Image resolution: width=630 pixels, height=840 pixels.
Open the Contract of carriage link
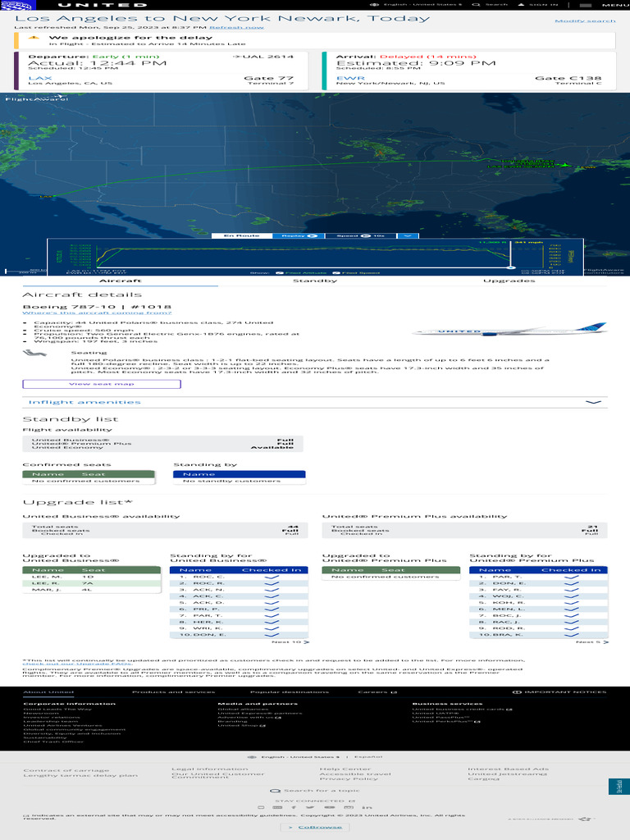coord(66,770)
